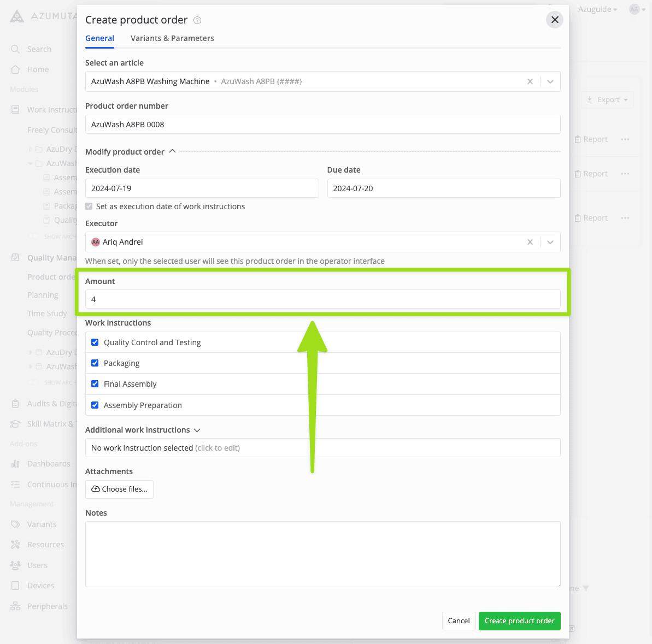Click the Amount input field

pyautogui.click(x=322, y=299)
